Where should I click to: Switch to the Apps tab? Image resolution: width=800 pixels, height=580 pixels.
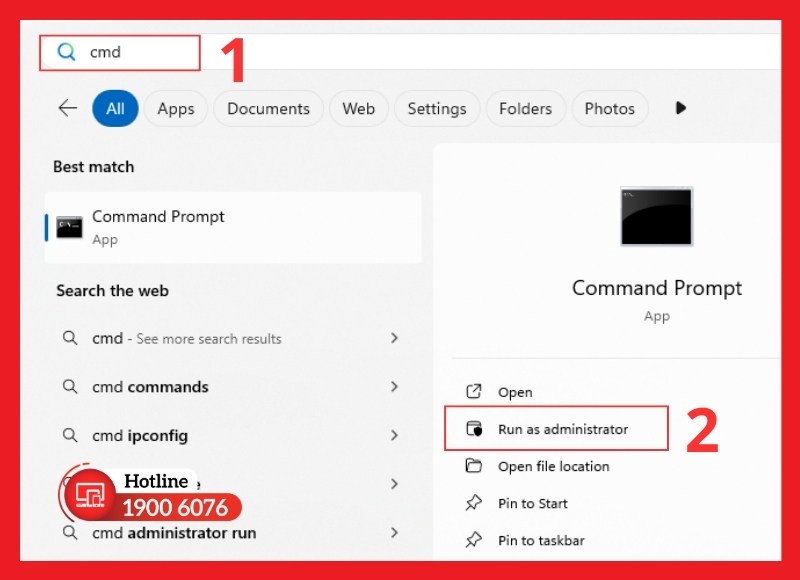click(x=175, y=108)
